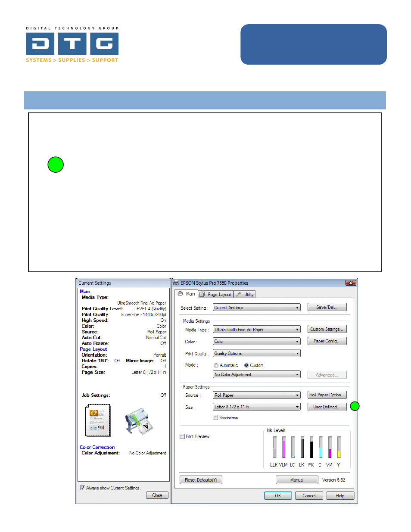The image size is (411, 532).
Task: Open the Select Setting dropdown
Action: pyautogui.click(x=257, y=308)
